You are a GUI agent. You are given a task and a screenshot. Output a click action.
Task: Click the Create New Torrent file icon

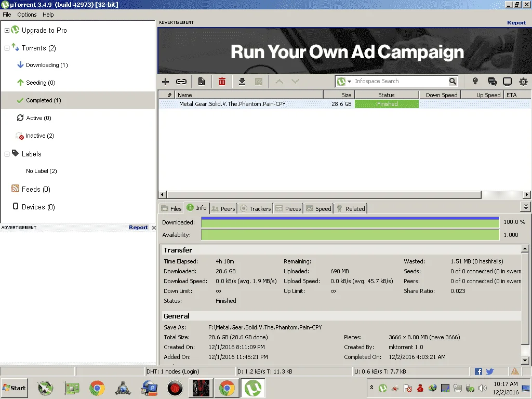(x=202, y=82)
